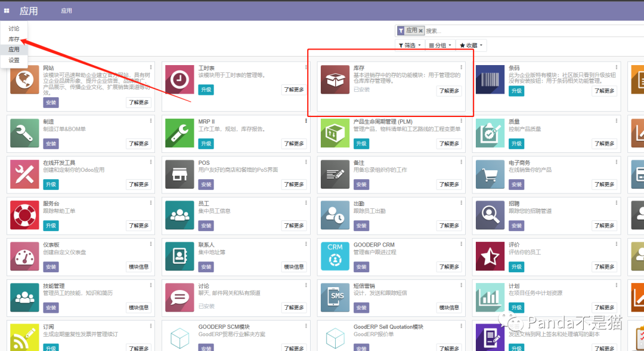Install the POS module
The image size is (644, 351).
point(206,184)
